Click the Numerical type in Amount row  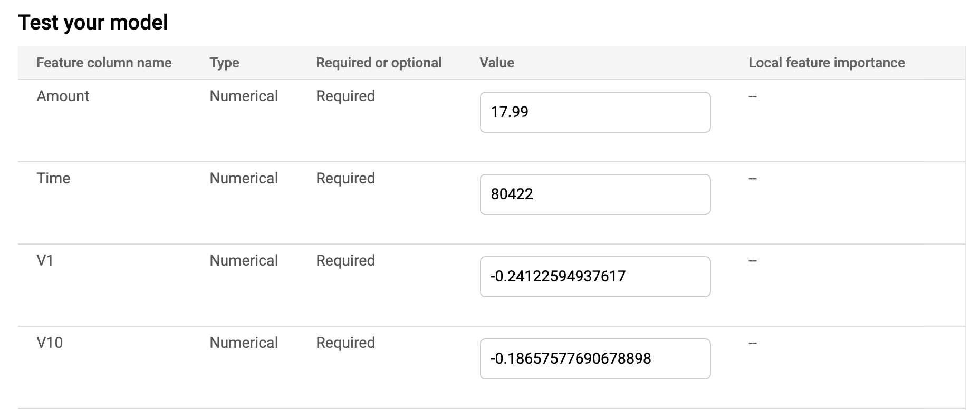[244, 96]
